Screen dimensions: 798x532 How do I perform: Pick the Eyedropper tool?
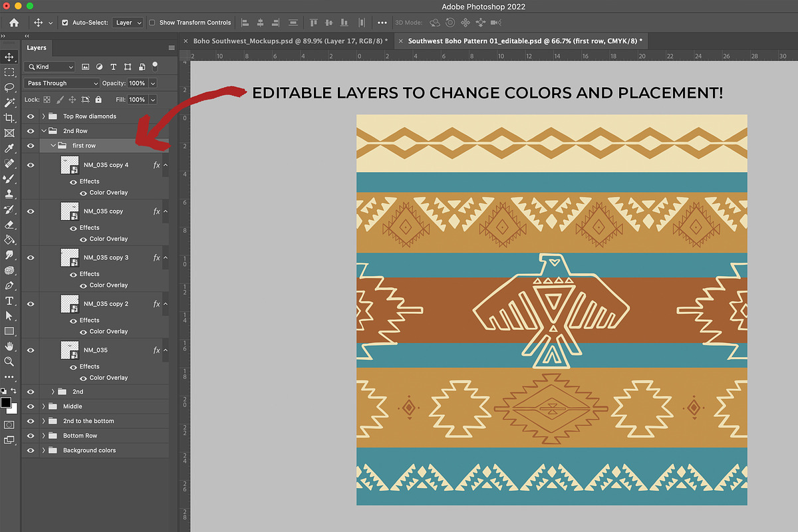point(9,148)
